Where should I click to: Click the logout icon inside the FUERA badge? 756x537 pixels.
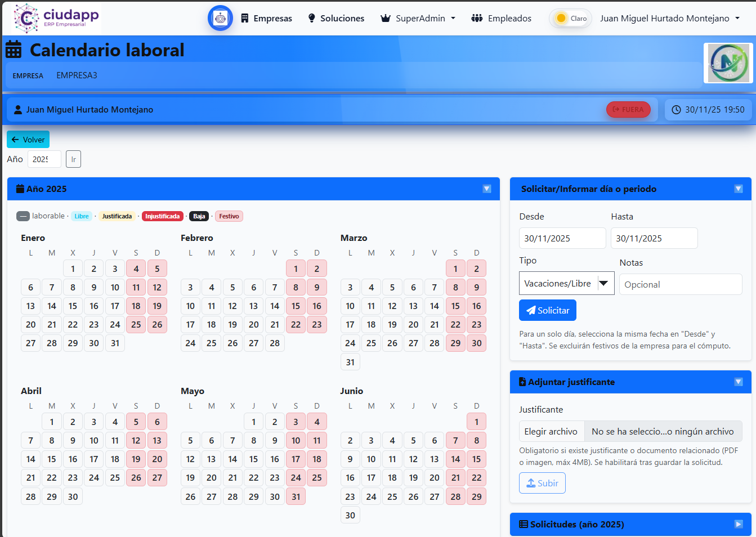click(616, 109)
